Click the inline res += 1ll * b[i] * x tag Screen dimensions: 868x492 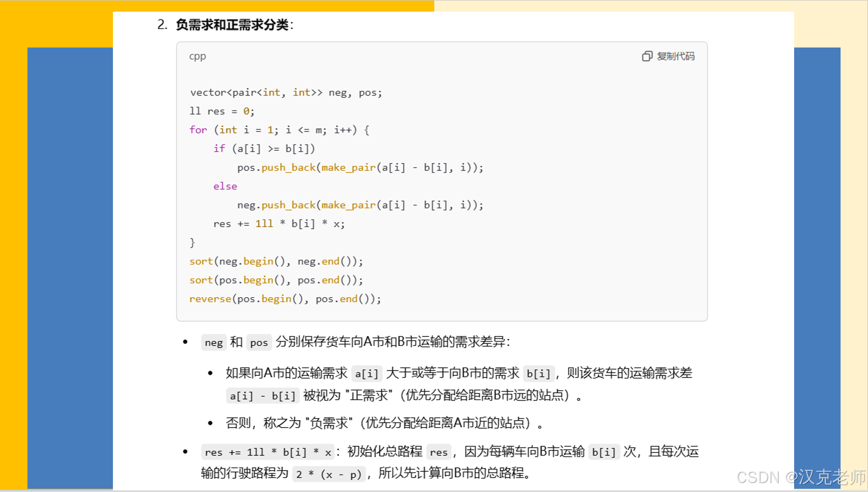[x=268, y=452]
